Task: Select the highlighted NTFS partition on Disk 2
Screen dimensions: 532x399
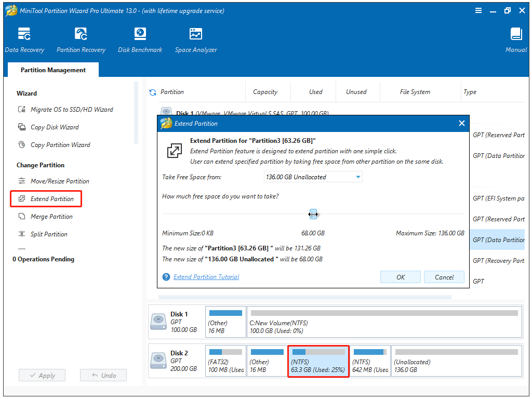Action: [318, 361]
